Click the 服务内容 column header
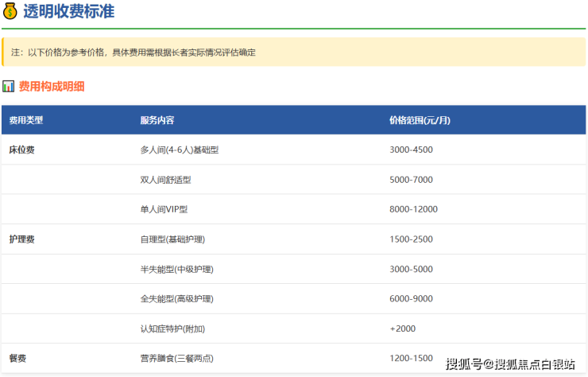The width and height of the screenshot is (588, 377). (157, 120)
